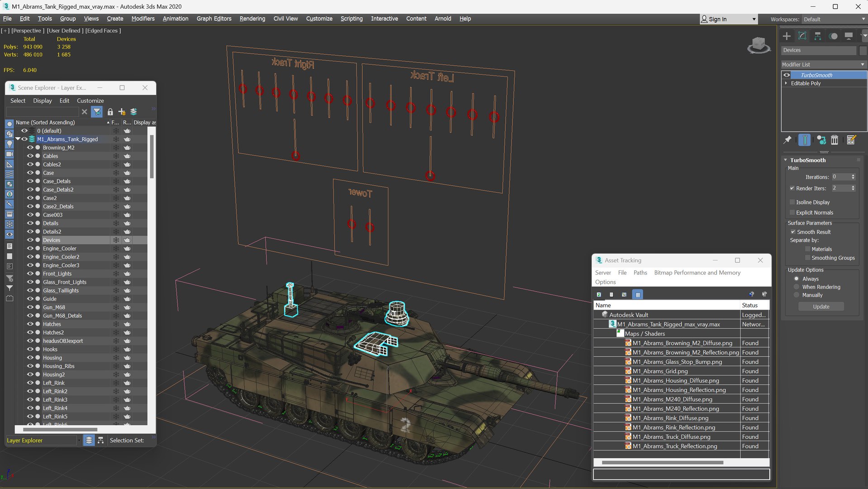
Task: Click create new layer icon in Scene Explorer
Action: (x=122, y=112)
